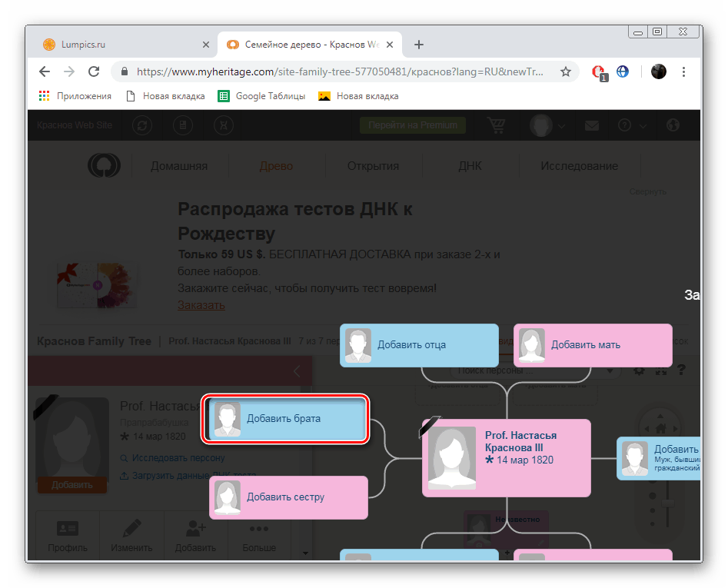Image resolution: width=728 pixels, height=588 pixels.
Task: Click the Перейти на Premium button
Action: coord(413,125)
